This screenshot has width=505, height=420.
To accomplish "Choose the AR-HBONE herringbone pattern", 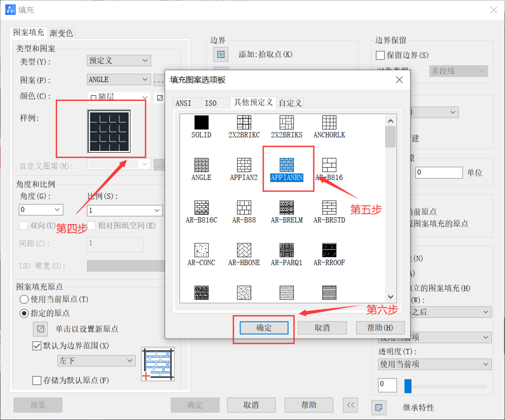I will [244, 250].
